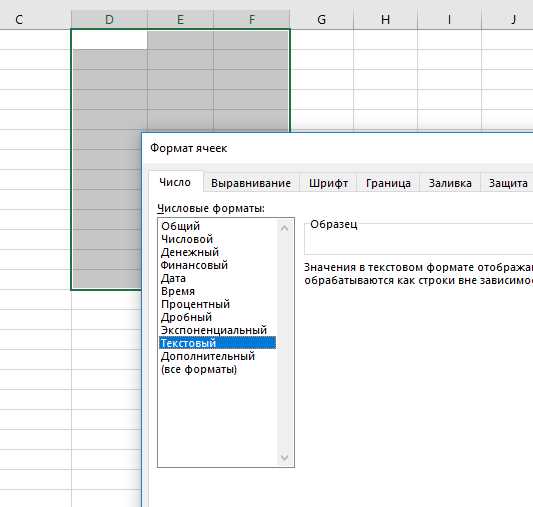533x507 pixels.
Task: Select column F header
Action: [252, 19]
